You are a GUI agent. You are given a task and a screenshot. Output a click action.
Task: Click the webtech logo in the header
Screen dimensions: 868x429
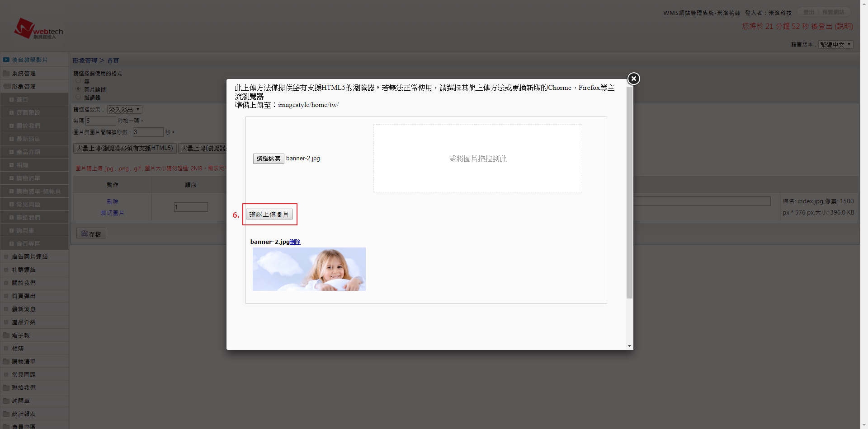point(39,29)
